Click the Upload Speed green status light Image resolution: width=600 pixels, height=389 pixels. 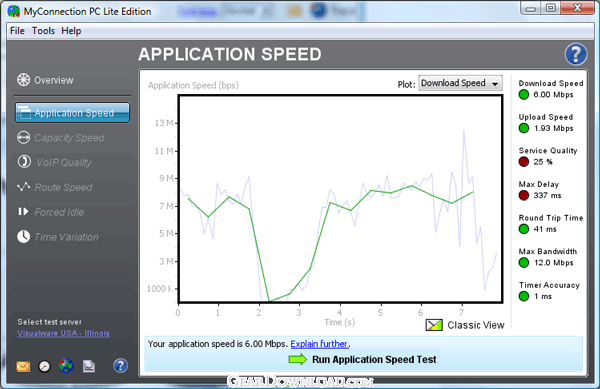click(x=524, y=128)
